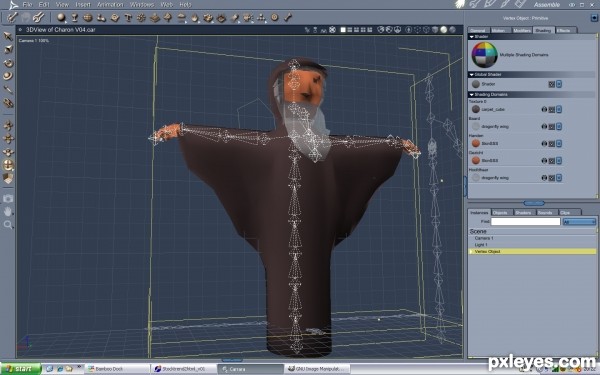Toggle the checkered box beside Global Shader
Image resolution: width=600 pixels, height=375 pixels.
pyautogui.click(x=551, y=84)
